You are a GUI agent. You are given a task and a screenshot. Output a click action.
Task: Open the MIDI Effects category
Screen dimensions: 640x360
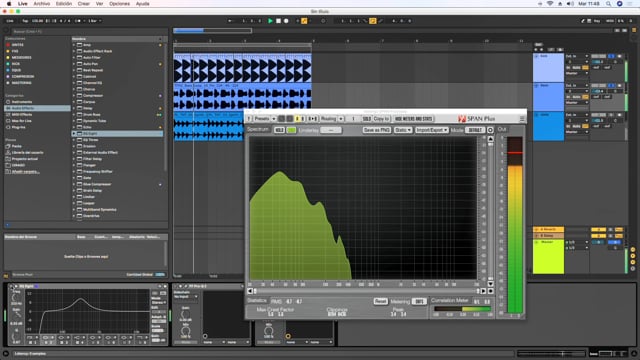22,115
